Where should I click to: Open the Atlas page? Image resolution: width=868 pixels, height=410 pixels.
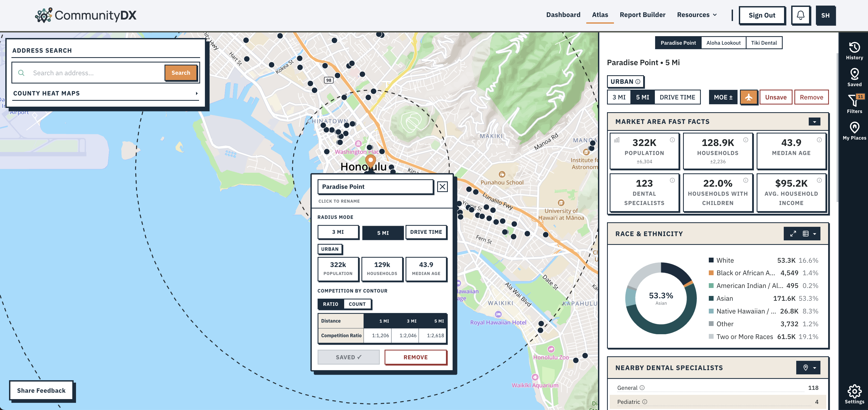point(600,15)
